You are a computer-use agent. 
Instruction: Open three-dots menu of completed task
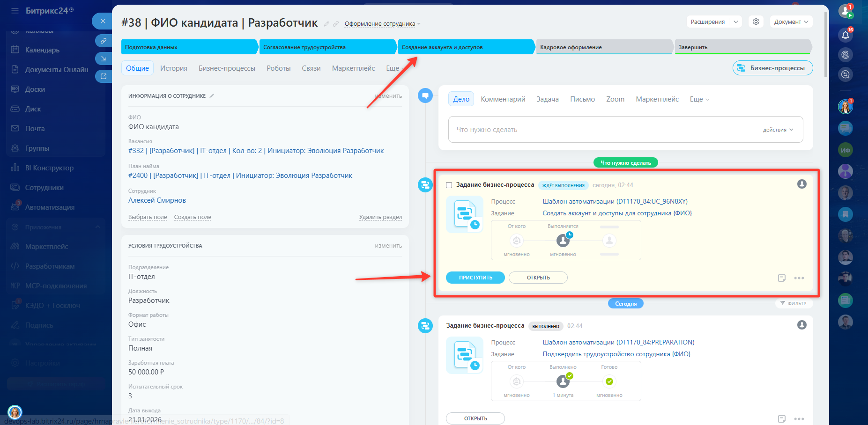pyautogui.click(x=799, y=419)
